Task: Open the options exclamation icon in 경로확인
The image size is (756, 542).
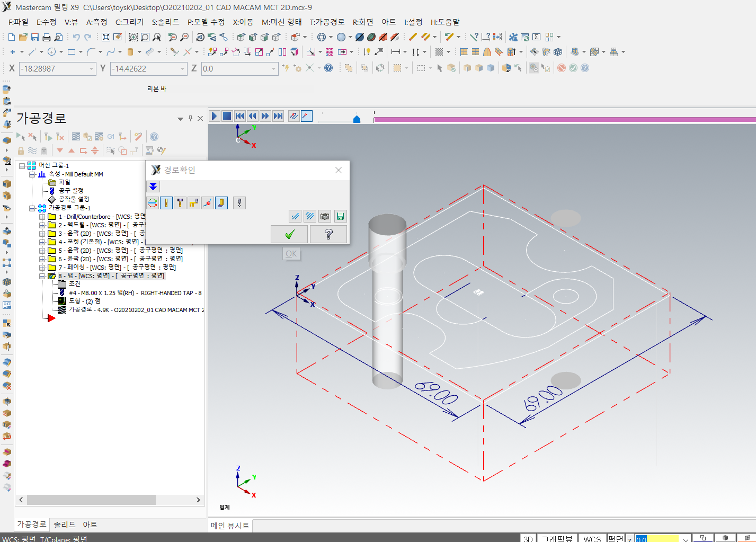Action: [x=239, y=203]
